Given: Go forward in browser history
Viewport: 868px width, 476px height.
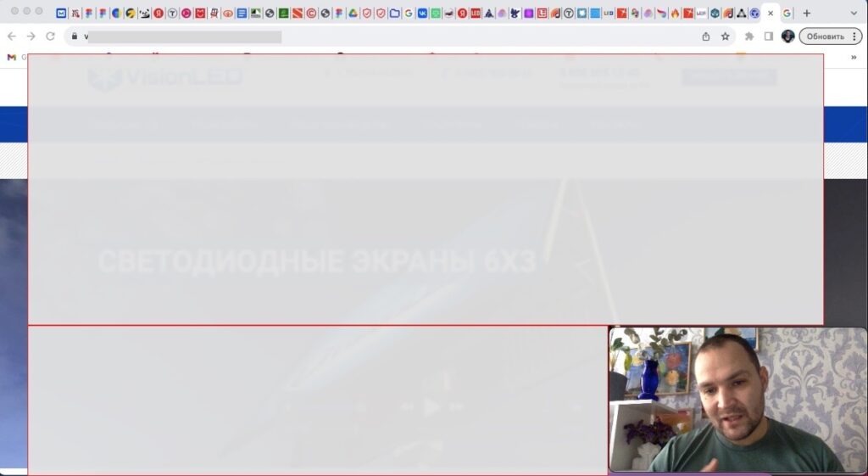Looking at the screenshot, I should pos(31,36).
